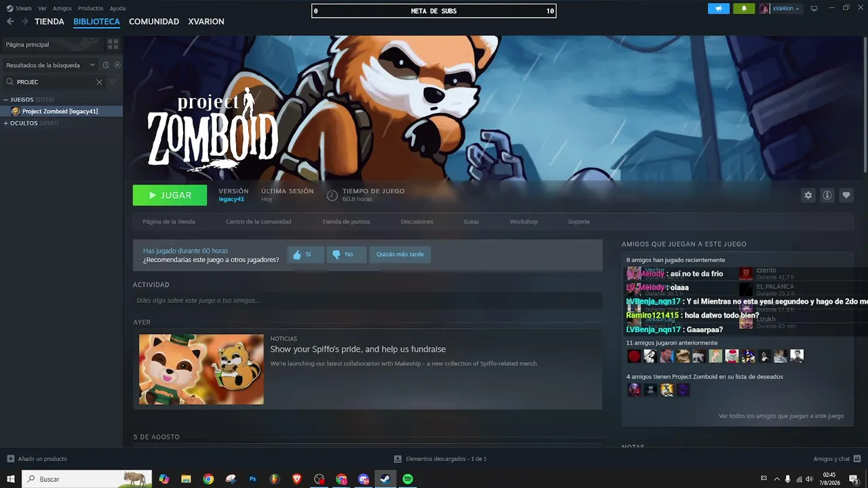Add Project Zomboid to favorites heart
Viewport: 868px width, 488px height.
click(x=846, y=195)
